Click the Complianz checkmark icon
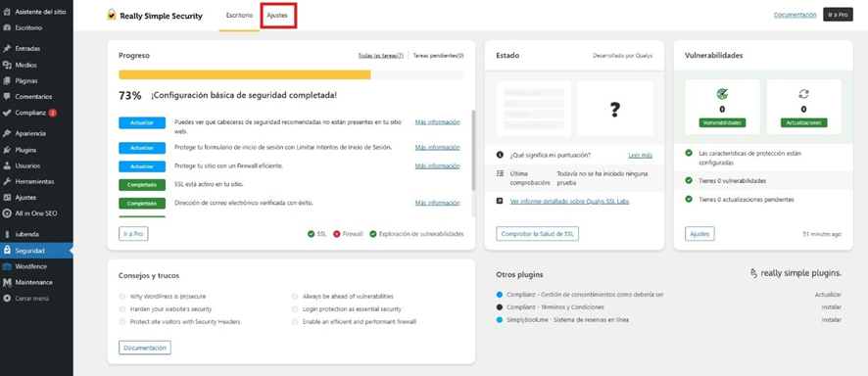The height and width of the screenshot is (376, 868). click(x=7, y=113)
